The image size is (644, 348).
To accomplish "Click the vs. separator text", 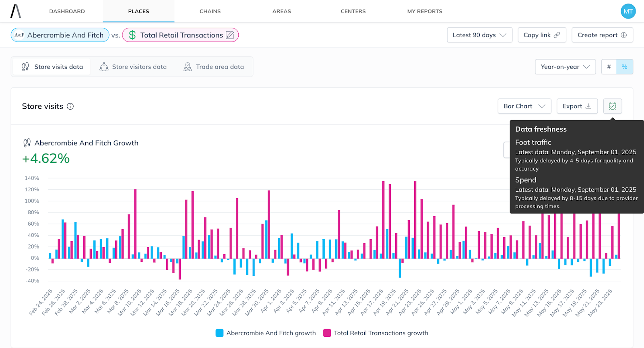I will click(116, 35).
